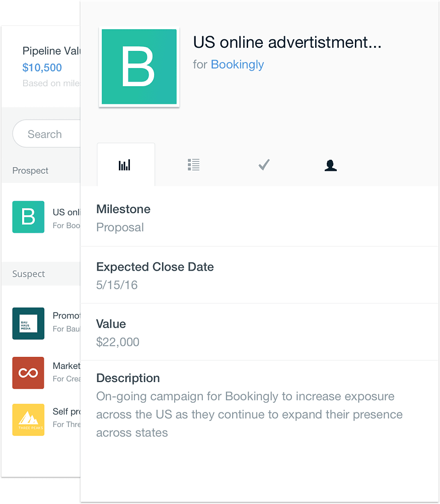Viewport: 440px width, 504px height.
Task: Click the red infinity logo icon
Action: pos(28,373)
